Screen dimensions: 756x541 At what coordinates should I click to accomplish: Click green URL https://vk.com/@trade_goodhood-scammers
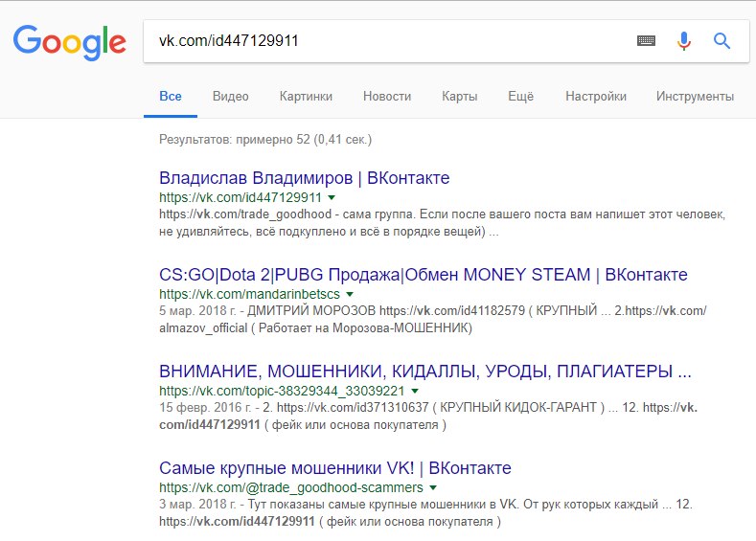point(291,487)
